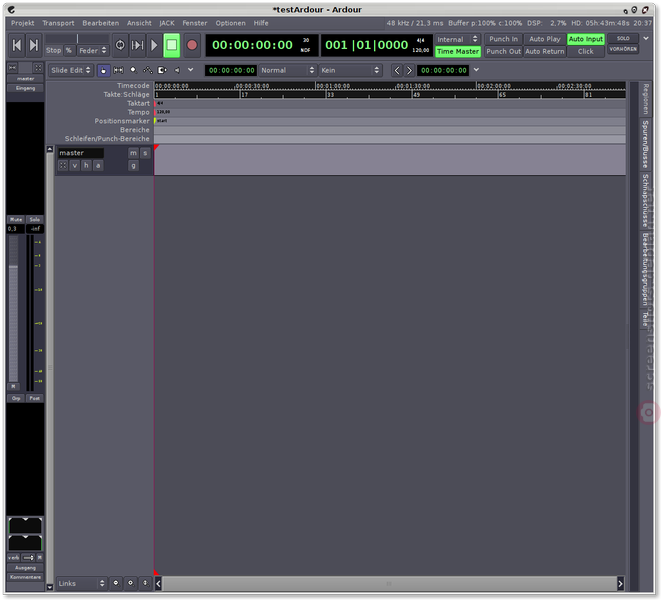The image size is (661, 600).
Task: Open Normal snap mode dropdown
Action: [x=288, y=70]
